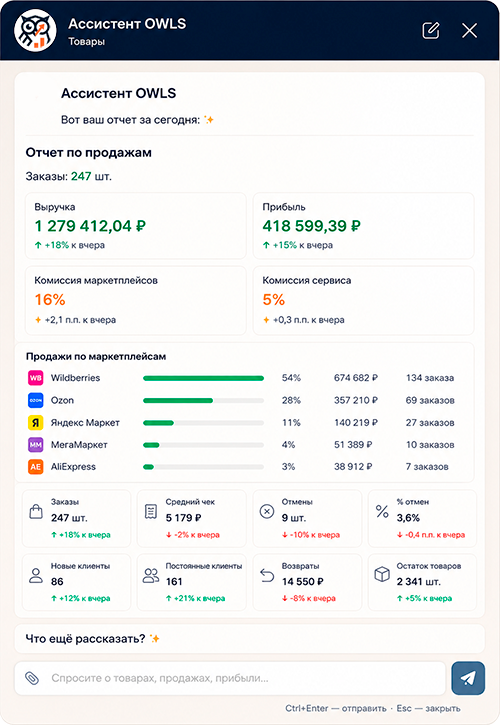Click the Wildberries sales progress bar
Viewport: 500px width, 725px height.
[x=204, y=378]
